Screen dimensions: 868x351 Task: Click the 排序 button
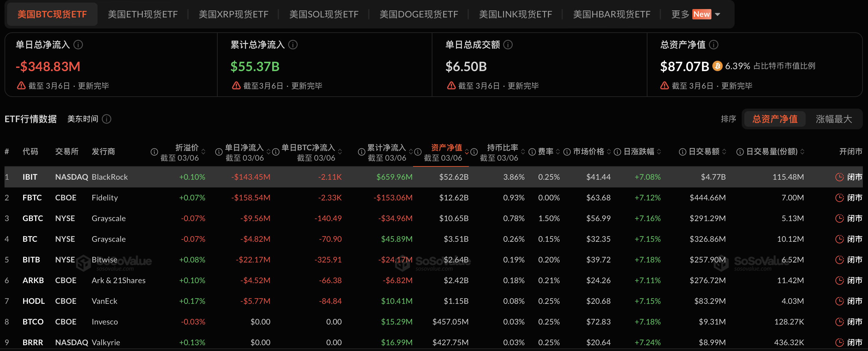(729, 119)
